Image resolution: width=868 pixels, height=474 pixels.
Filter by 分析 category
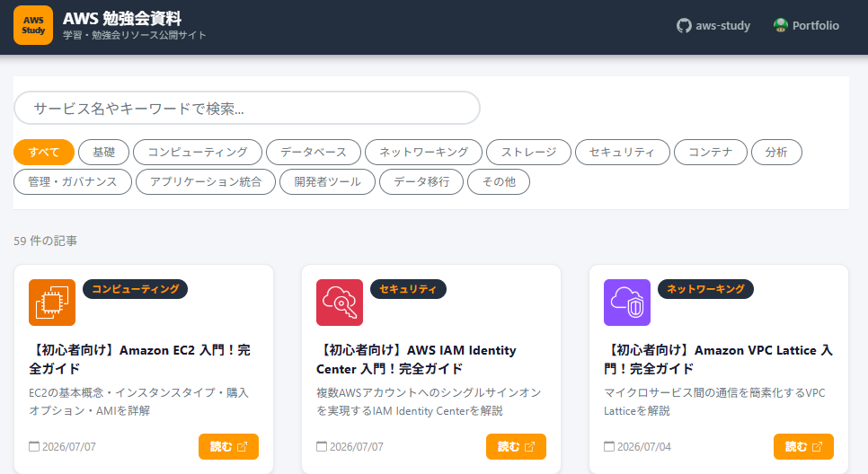(776, 152)
